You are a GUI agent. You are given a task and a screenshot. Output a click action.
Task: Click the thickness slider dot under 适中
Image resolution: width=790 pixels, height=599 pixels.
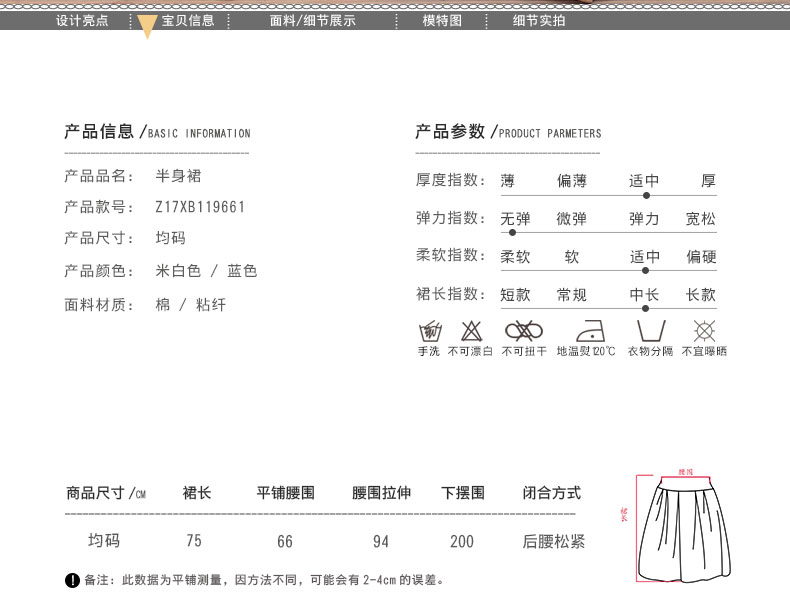click(645, 195)
